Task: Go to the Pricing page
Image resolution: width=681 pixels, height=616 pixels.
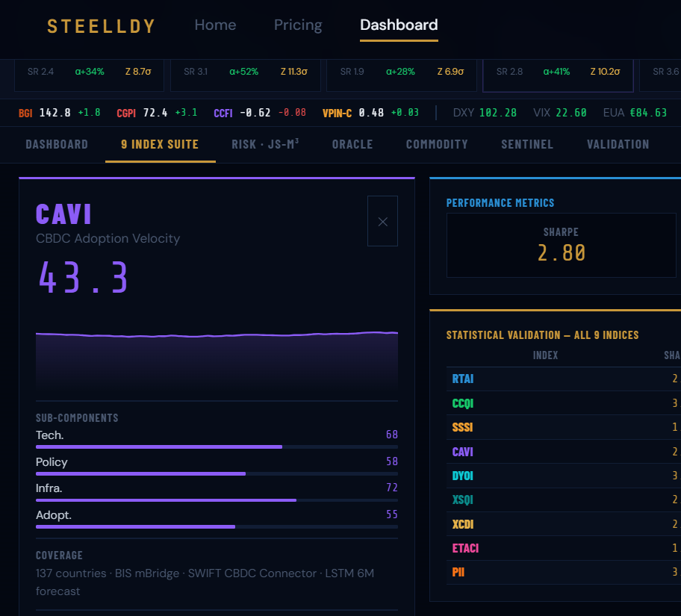Action: 298,25
